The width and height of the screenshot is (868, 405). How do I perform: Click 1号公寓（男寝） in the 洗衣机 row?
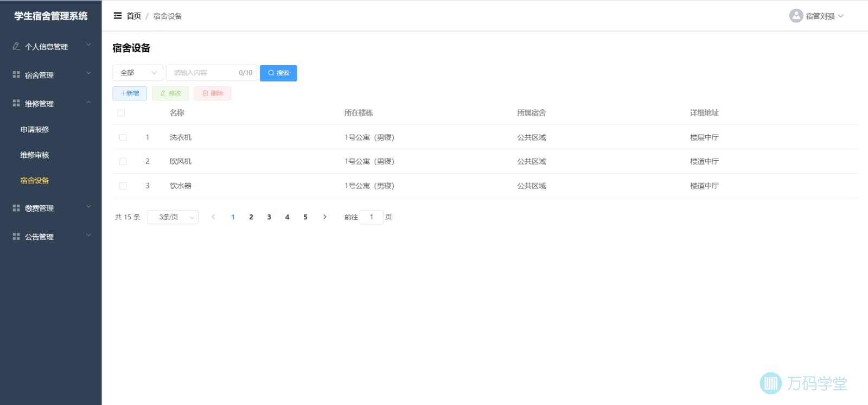tap(369, 137)
